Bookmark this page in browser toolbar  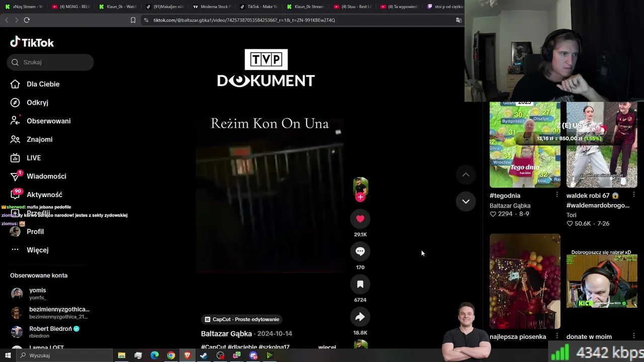(133, 20)
